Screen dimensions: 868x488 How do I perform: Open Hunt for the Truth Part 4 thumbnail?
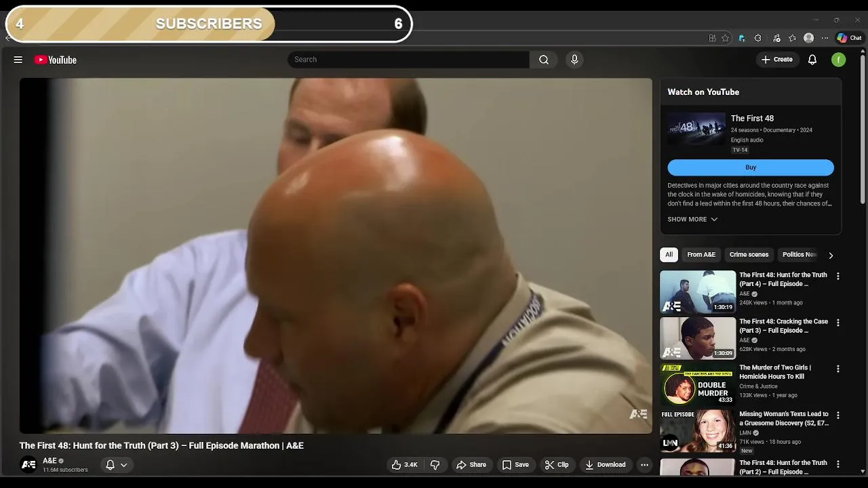[x=698, y=291]
